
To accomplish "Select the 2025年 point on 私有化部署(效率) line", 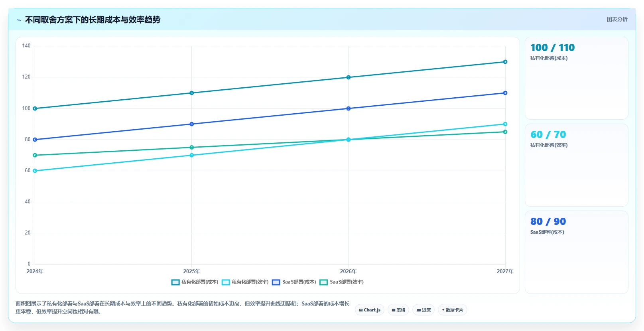I will (192, 155).
